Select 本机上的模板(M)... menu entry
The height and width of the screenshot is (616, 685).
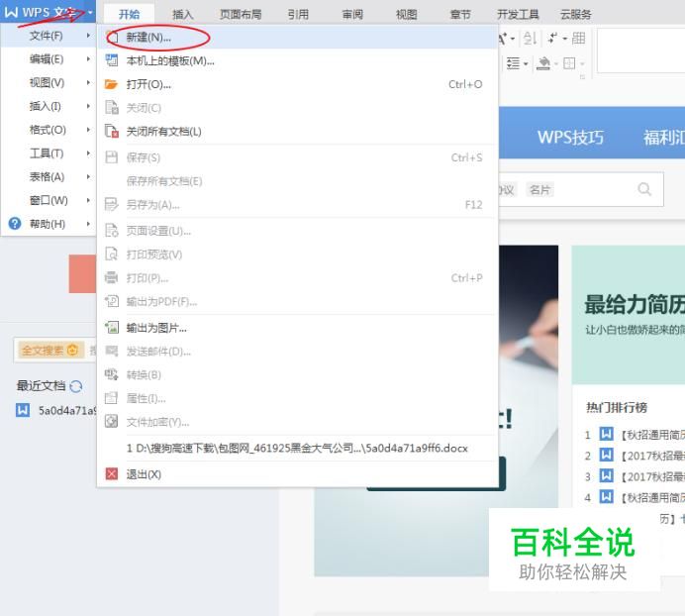(297, 60)
